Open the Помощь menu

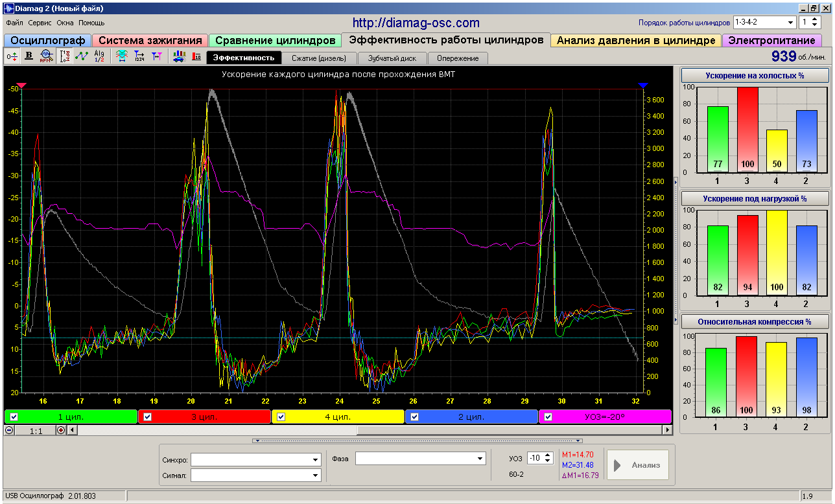click(91, 23)
